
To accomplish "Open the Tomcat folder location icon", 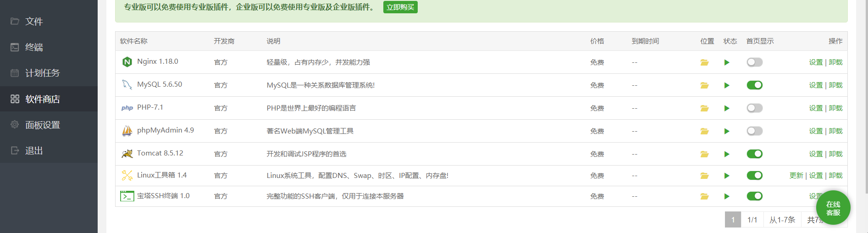I will [705, 154].
